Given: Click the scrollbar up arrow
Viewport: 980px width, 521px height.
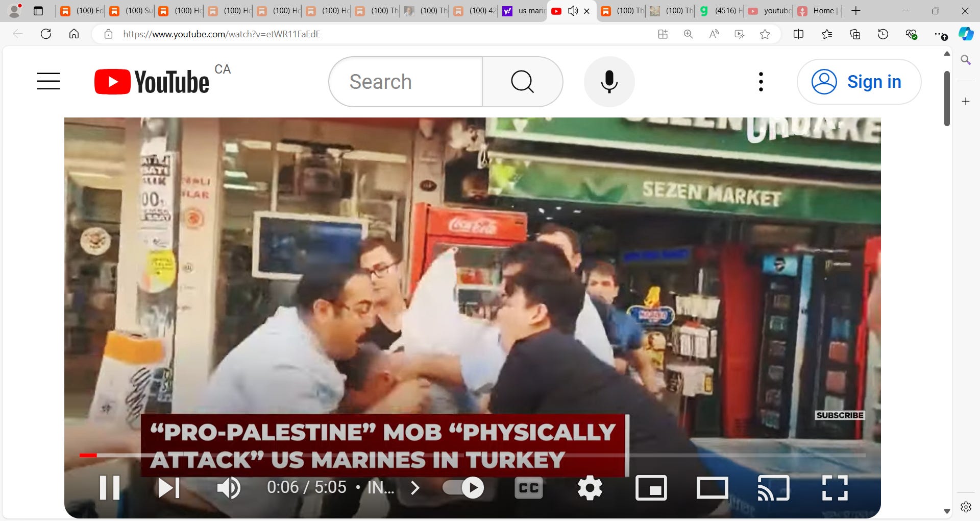Looking at the screenshot, I should [947, 54].
